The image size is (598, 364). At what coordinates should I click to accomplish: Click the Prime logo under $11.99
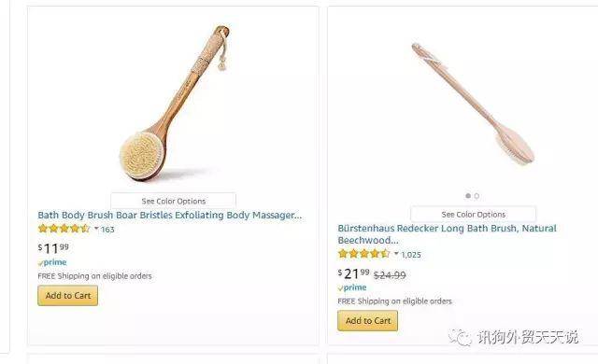click(x=52, y=262)
